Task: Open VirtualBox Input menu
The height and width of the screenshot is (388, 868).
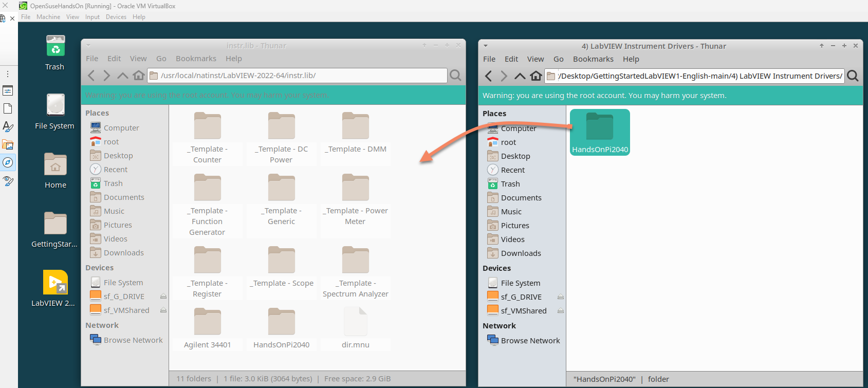Action: coord(93,17)
